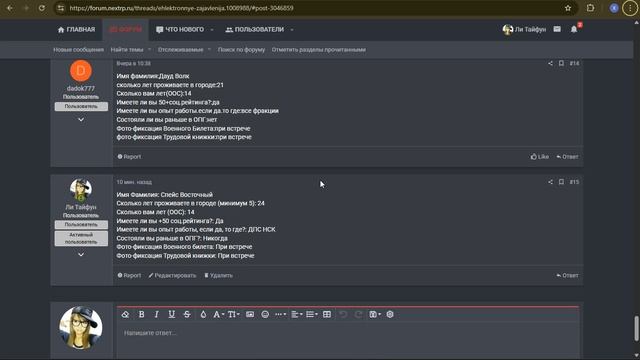Click Ответ on post #15

pyautogui.click(x=567, y=276)
